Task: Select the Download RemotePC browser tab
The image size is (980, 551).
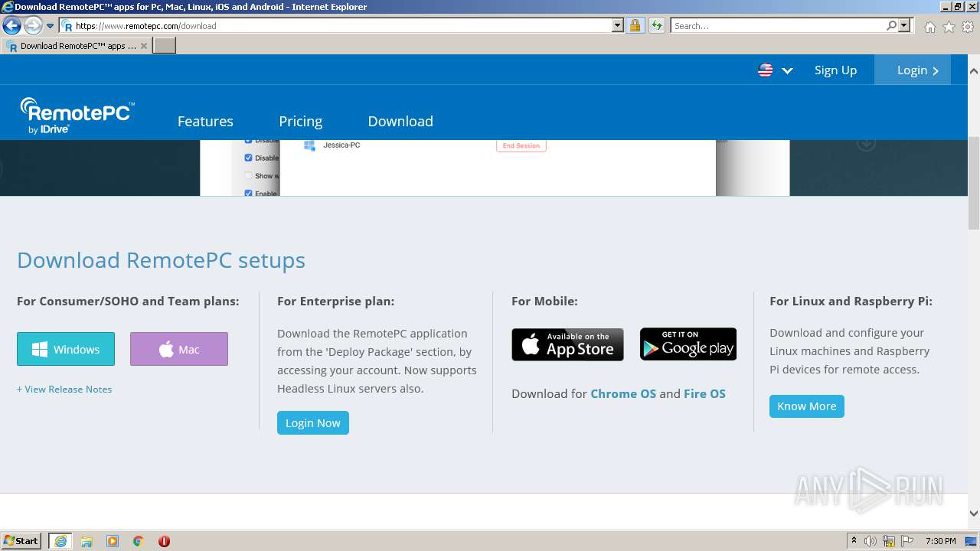Action: (x=77, y=46)
